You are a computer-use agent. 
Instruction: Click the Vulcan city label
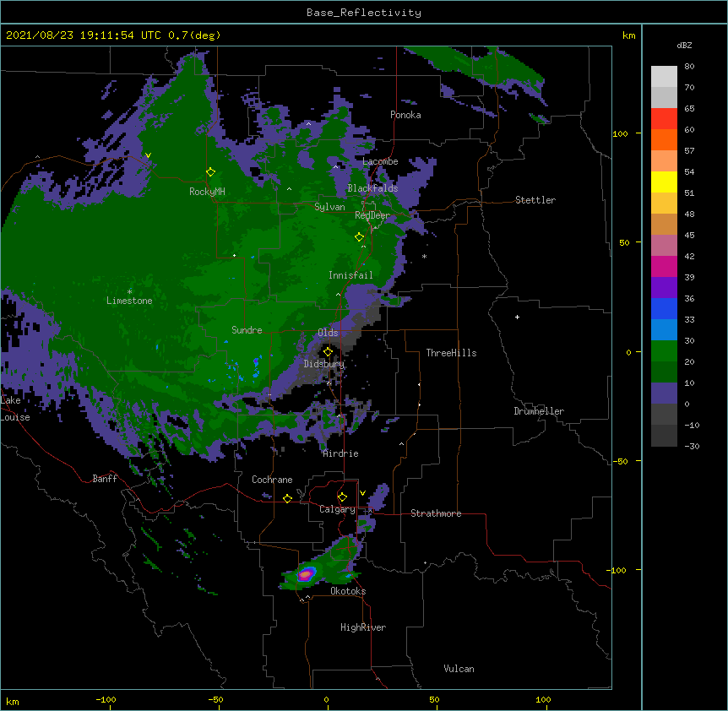(459, 669)
